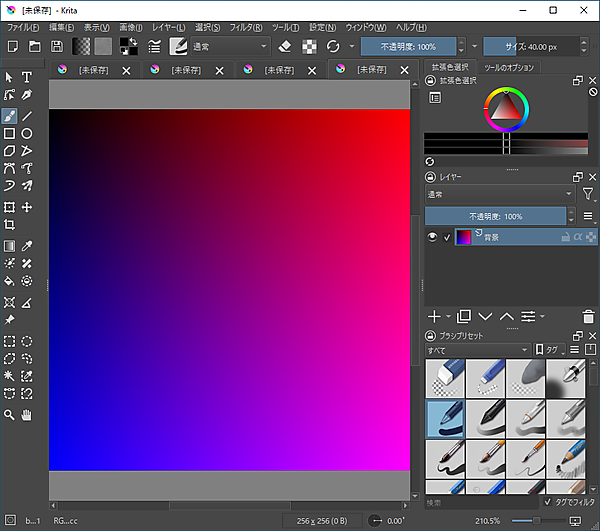Toggle lock on the 背景 layer
Image resolution: width=600 pixels, height=531 pixels.
[x=565, y=237]
